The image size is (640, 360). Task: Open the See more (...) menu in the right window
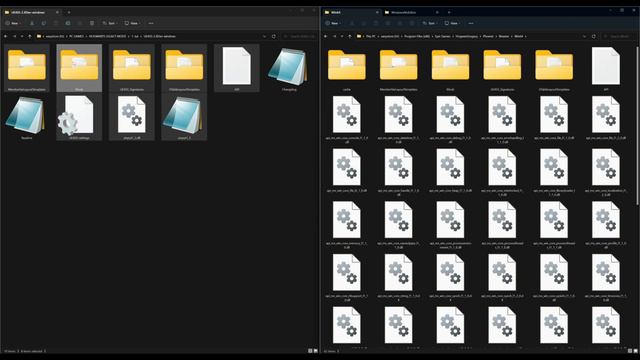[x=471, y=23]
